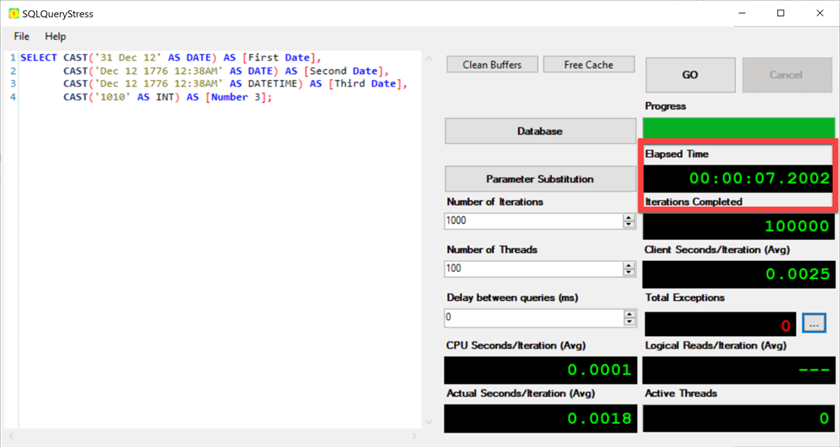
Task: Start the test with GO button
Action: (690, 75)
